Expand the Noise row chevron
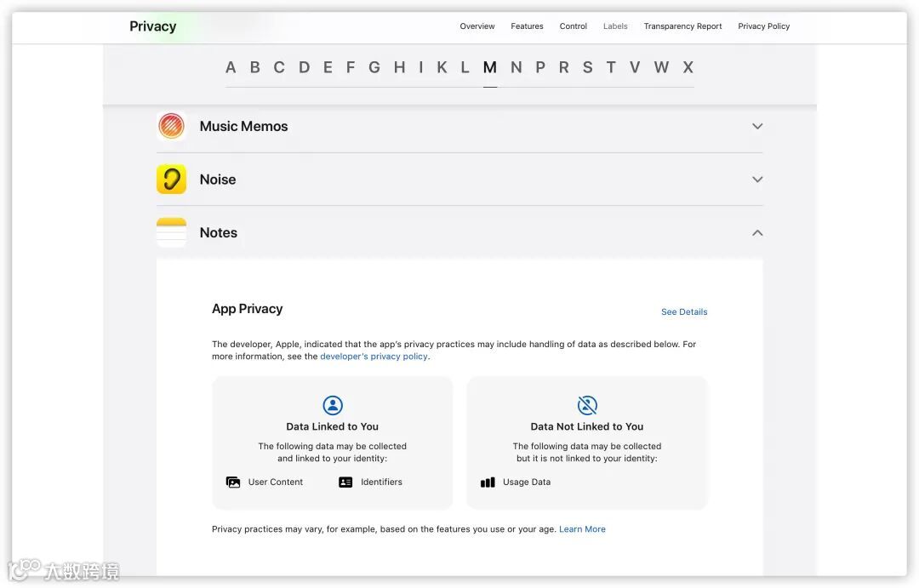Viewport: 919px width, 588px height. coord(757,180)
